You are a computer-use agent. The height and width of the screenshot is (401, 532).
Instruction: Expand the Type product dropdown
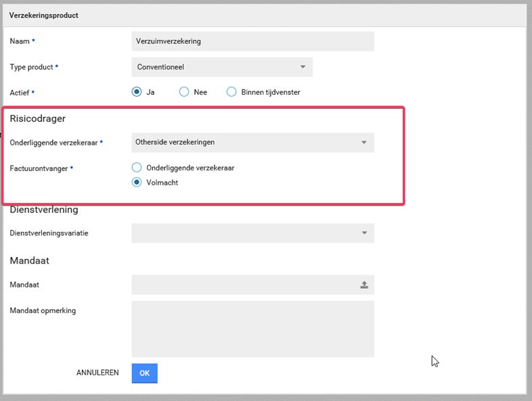click(303, 67)
